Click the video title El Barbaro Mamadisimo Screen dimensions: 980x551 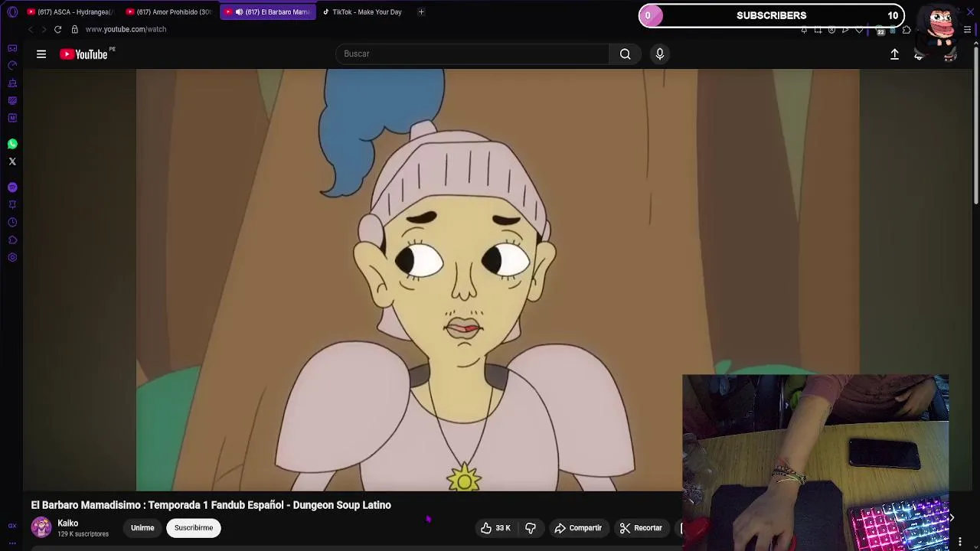[x=211, y=505]
